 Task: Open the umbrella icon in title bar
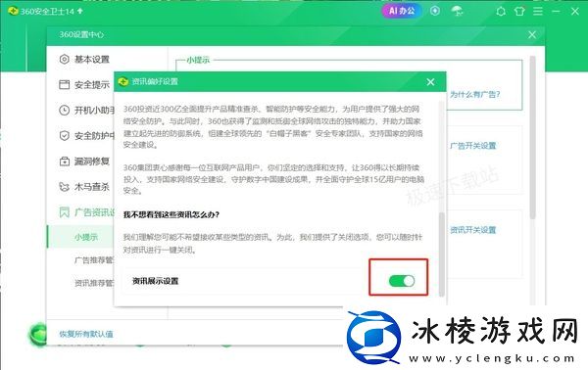[x=457, y=11]
